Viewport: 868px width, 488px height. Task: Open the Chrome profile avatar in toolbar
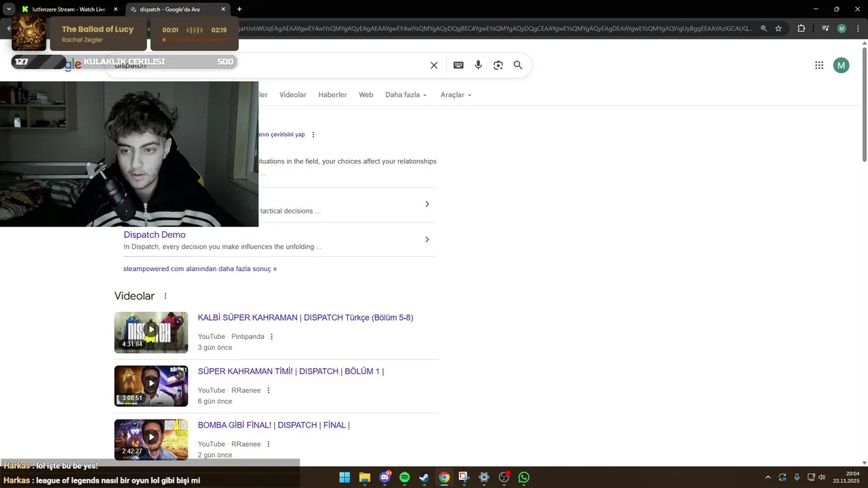click(x=842, y=28)
